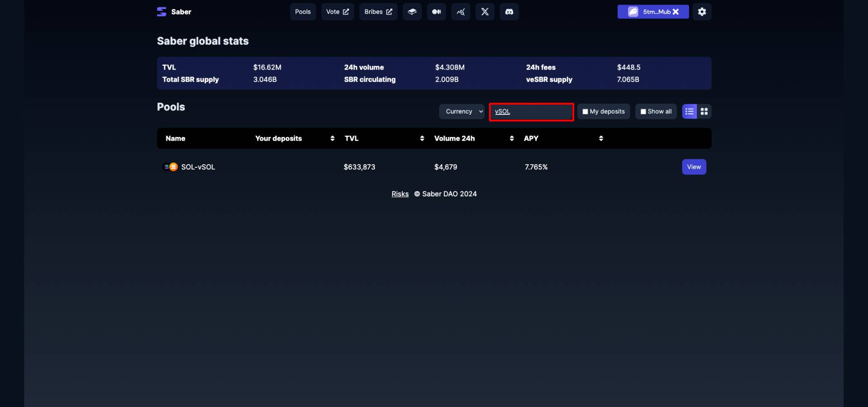Click the $633,873 TVL value
Viewport: 868px width, 407px height.
359,167
